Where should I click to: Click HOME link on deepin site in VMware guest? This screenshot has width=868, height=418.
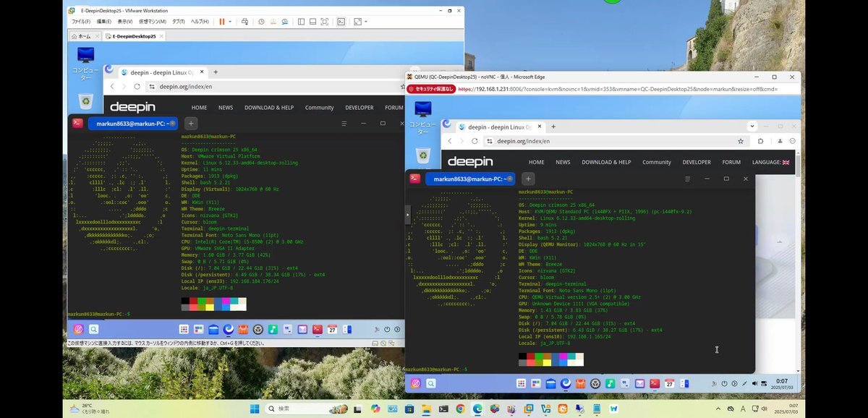pyautogui.click(x=199, y=108)
